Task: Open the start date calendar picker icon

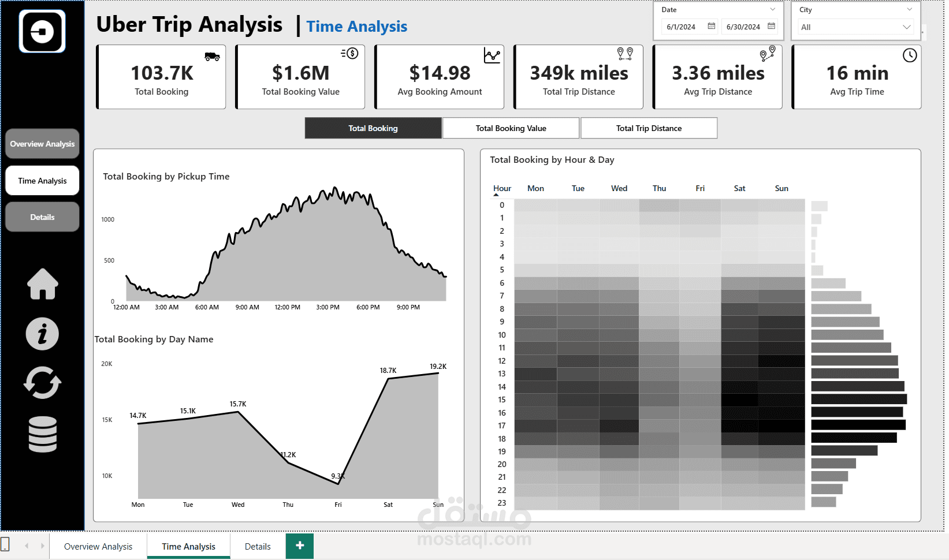Action: [x=711, y=27]
